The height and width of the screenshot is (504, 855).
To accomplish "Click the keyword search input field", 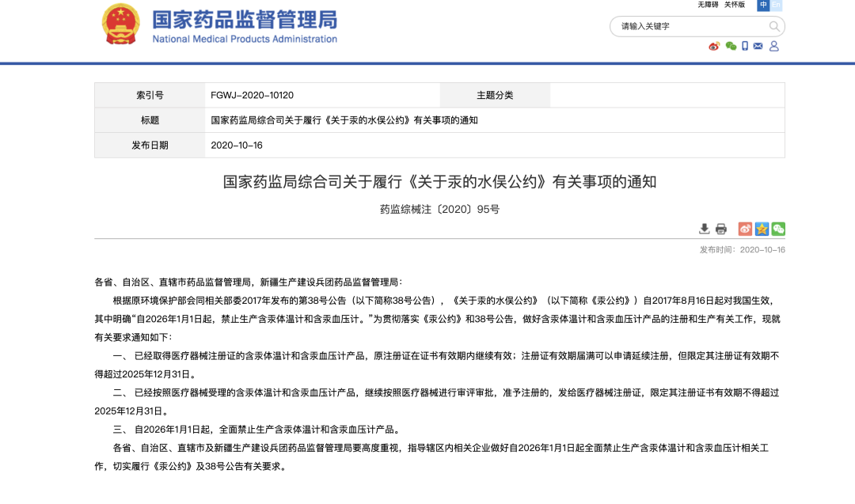I will [x=689, y=26].
